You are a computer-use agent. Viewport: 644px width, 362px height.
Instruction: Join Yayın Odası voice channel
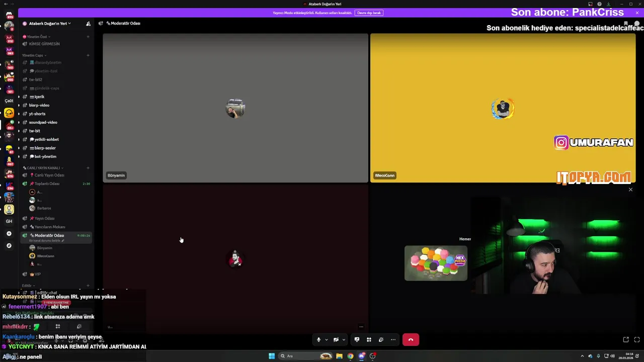pyautogui.click(x=56, y=218)
